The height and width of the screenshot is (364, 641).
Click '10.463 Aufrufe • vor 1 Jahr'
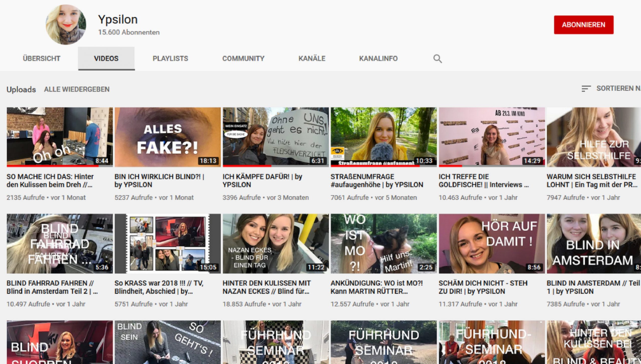[x=478, y=198]
